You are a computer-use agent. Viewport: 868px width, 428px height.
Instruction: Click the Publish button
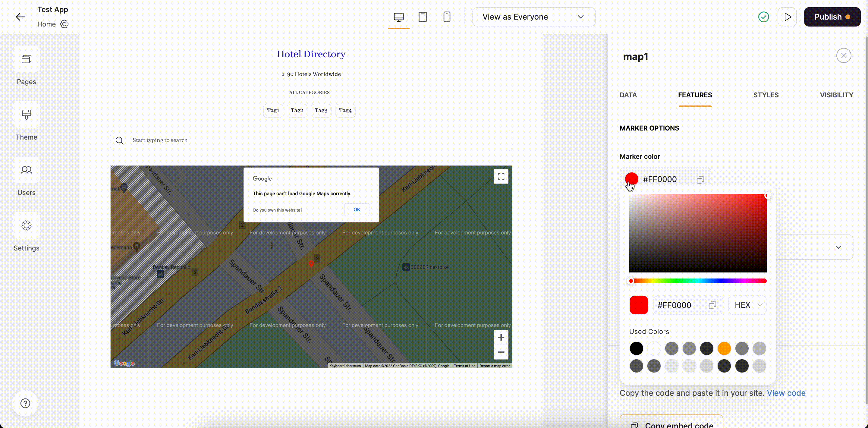[832, 17]
